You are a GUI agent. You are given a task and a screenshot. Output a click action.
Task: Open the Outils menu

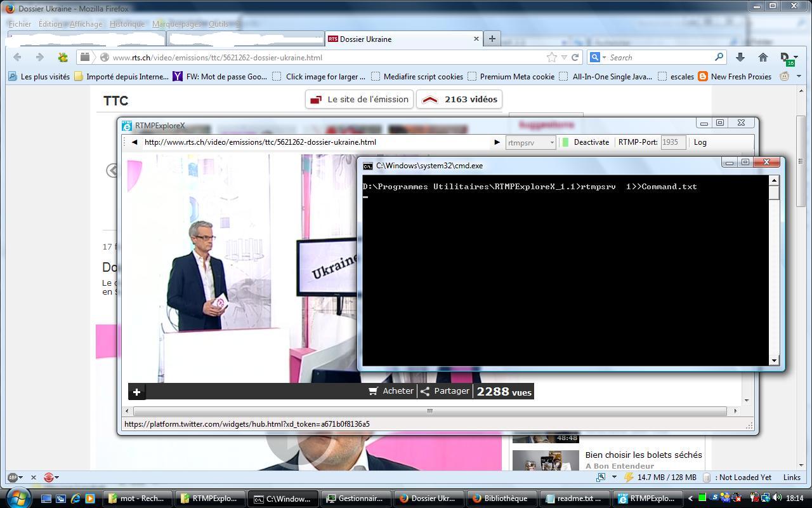pos(218,24)
